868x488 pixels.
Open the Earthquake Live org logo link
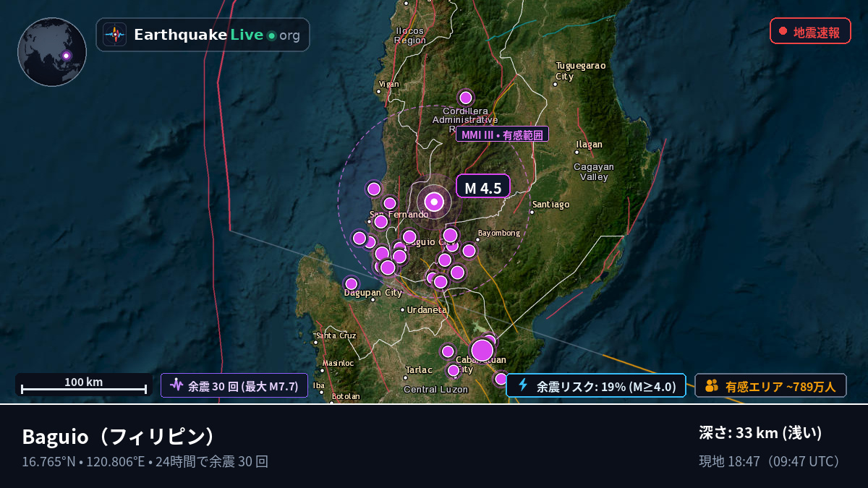pos(203,35)
